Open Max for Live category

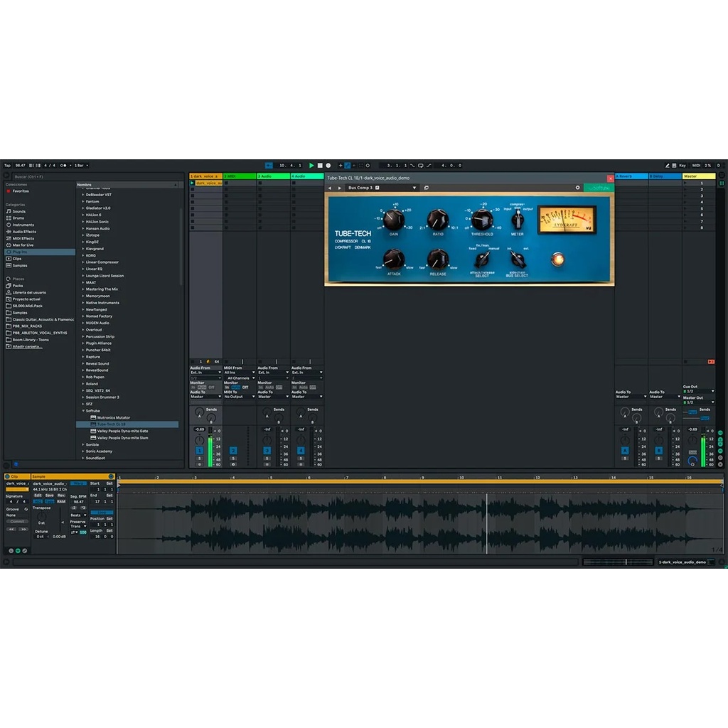tap(23, 245)
